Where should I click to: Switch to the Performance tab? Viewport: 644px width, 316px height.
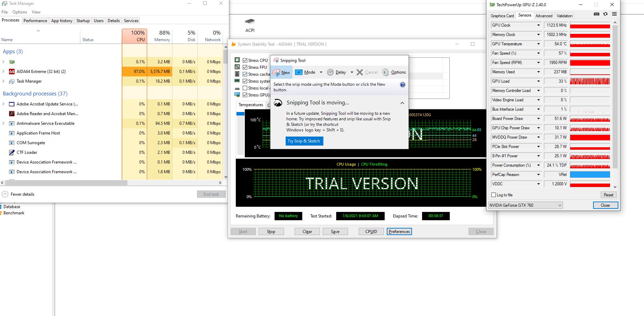[35, 21]
